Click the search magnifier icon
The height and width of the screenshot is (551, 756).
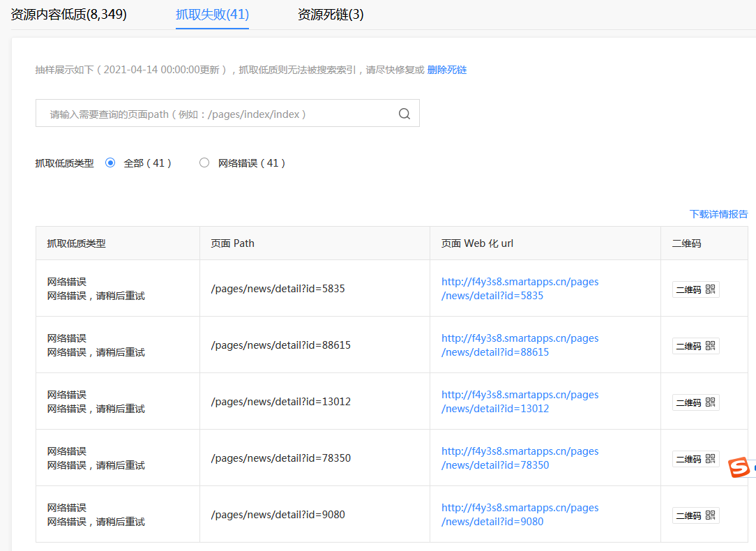click(x=404, y=114)
